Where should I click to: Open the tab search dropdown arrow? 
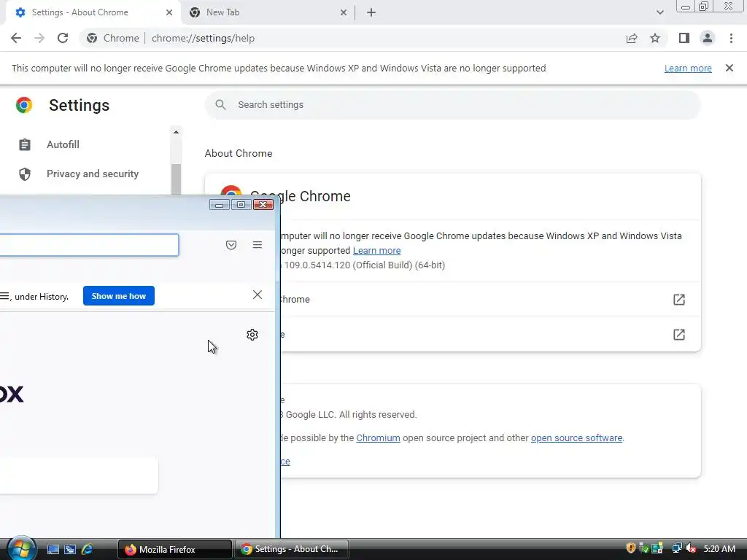pos(659,12)
